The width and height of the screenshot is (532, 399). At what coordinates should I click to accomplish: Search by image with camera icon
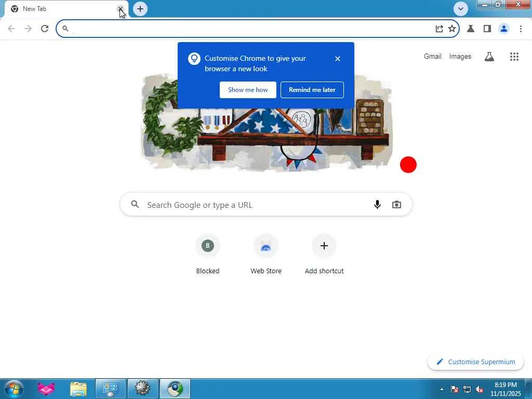coord(396,205)
